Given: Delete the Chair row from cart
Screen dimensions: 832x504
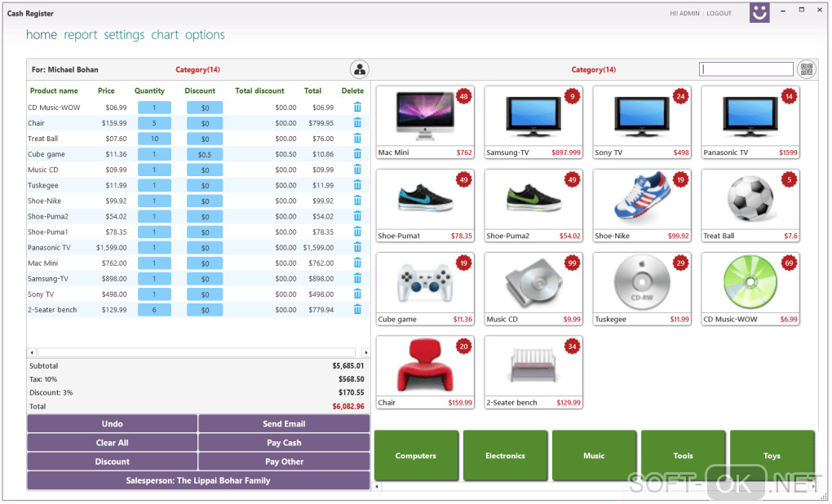Looking at the screenshot, I should (357, 123).
